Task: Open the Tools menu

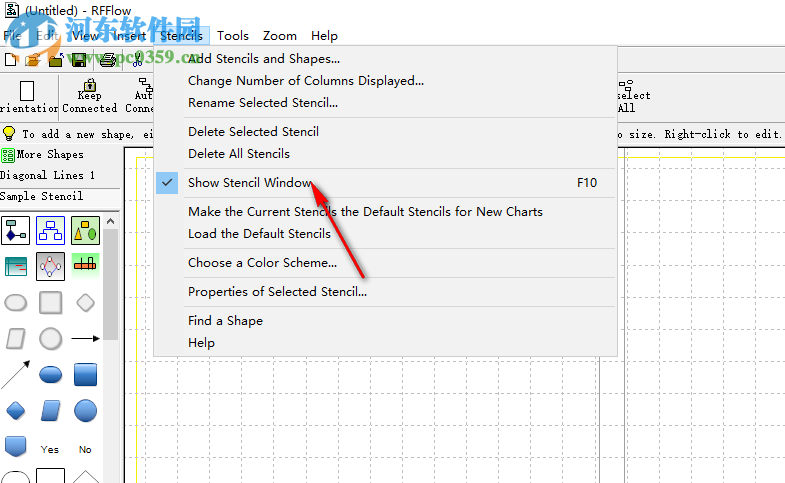Action: [233, 36]
